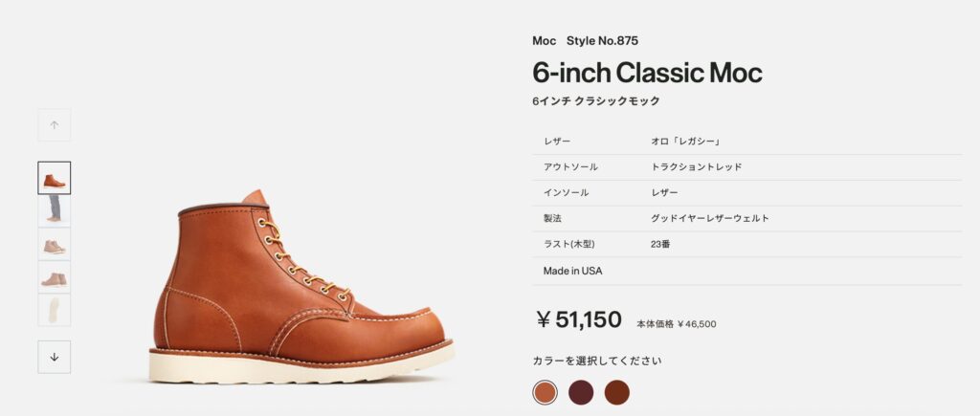Click the ラスト(木型) 23番 row

point(746,244)
